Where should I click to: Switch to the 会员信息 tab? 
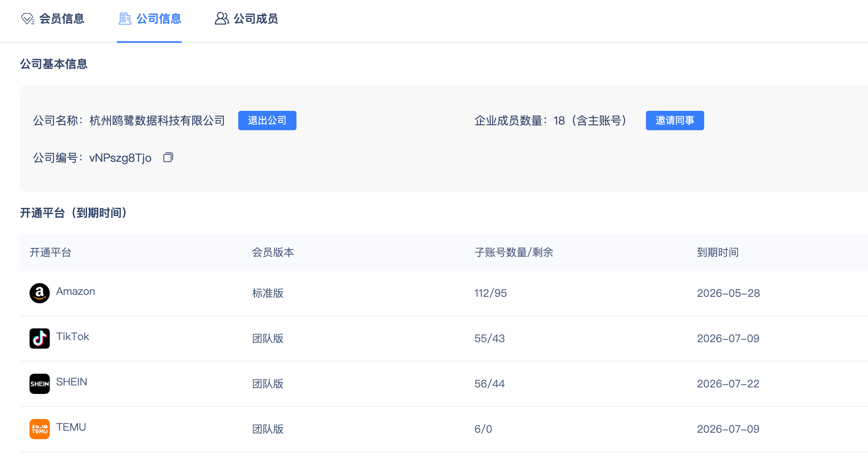pos(61,19)
